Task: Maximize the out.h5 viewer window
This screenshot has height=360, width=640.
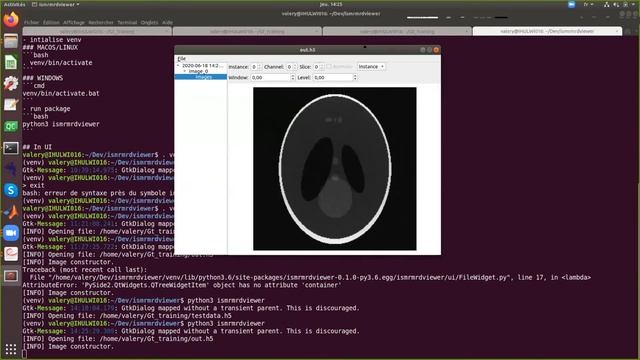Action: coord(429,50)
